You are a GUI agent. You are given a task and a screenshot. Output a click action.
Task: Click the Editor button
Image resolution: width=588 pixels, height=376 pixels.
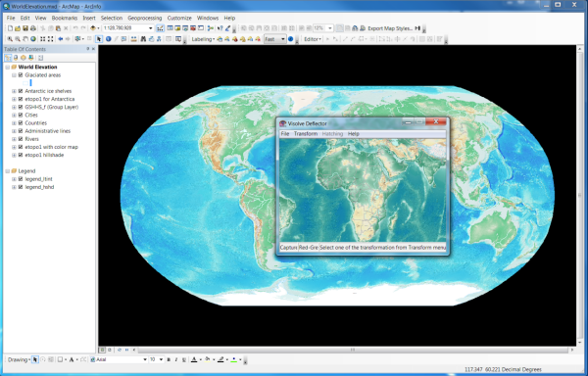(x=313, y=39)
